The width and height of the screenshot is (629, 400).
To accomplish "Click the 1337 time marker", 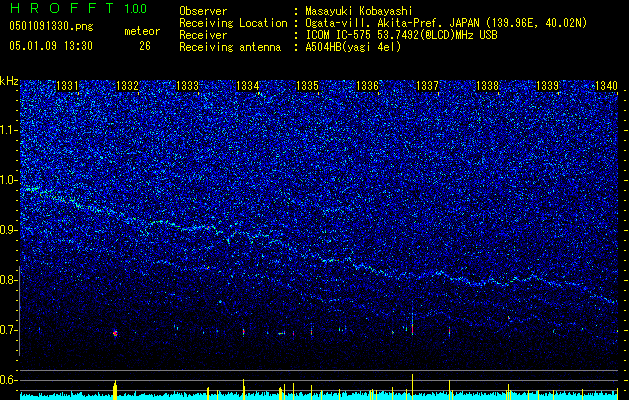I will tap(428, 85).
